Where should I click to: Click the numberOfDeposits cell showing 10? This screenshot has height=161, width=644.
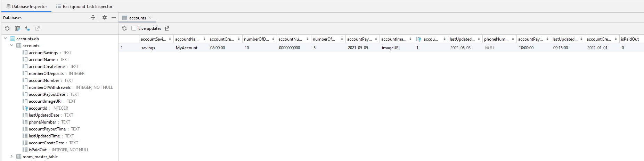[x=259, y=48]
